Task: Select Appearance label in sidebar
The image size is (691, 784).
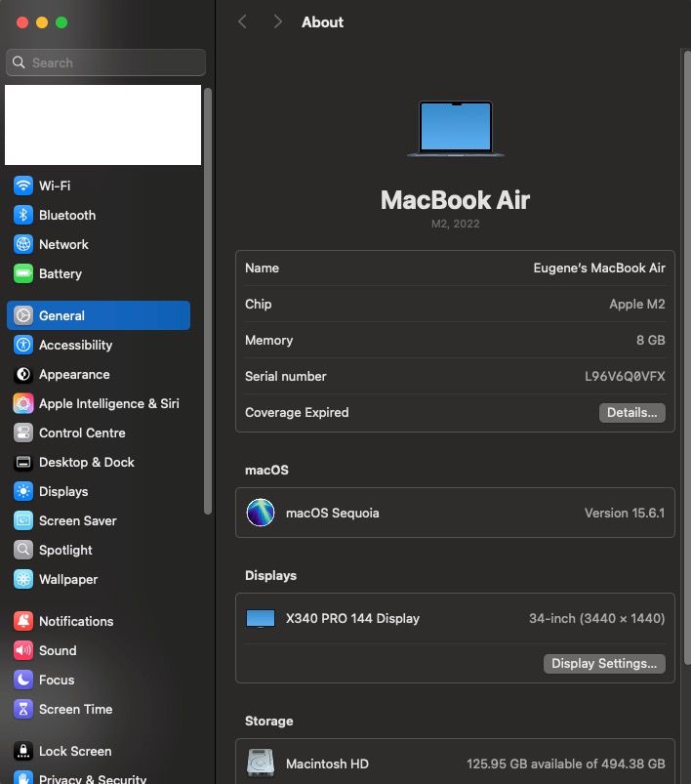Action: pos(74,374)
